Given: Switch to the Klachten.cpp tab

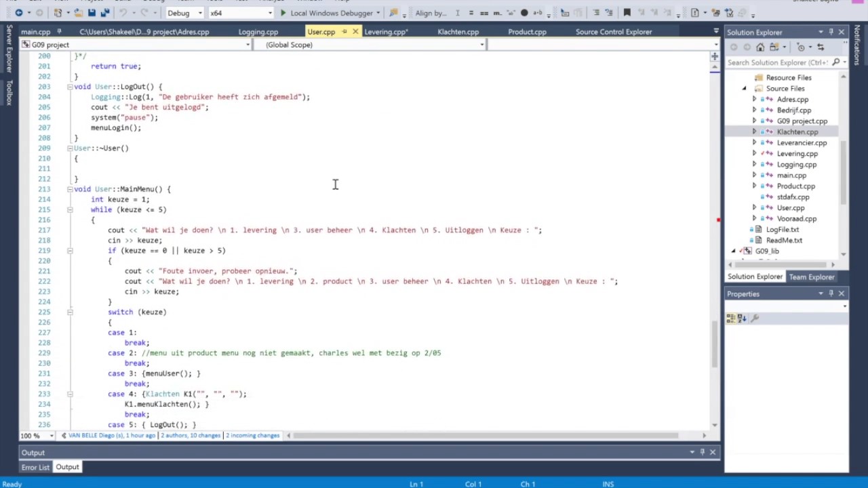Looking at the screenshot, I should [x=458, y=32].
